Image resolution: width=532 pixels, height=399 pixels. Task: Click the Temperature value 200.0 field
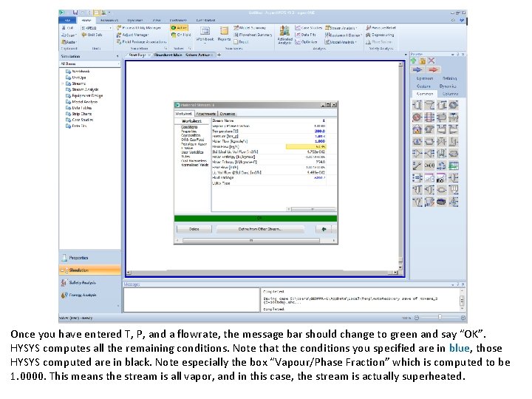click(x=305, y=131)
